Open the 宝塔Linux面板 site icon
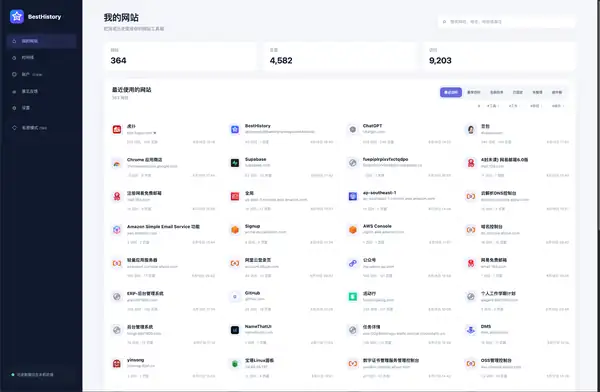Image resolution: width=600 pixels, height=392 pixels. 235,364
